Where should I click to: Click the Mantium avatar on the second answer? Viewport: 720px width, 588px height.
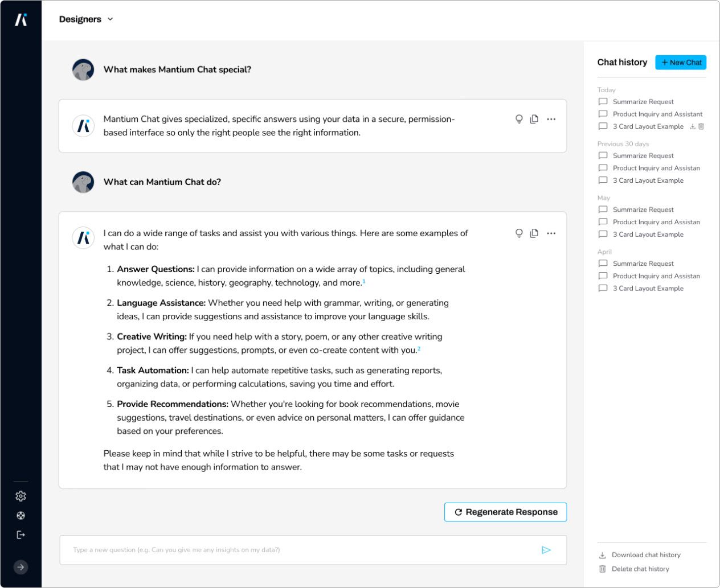click(x=83, y=237)
